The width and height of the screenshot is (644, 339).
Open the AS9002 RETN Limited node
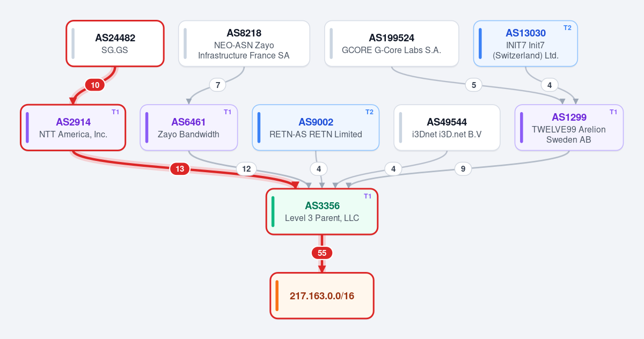point(316,128)
